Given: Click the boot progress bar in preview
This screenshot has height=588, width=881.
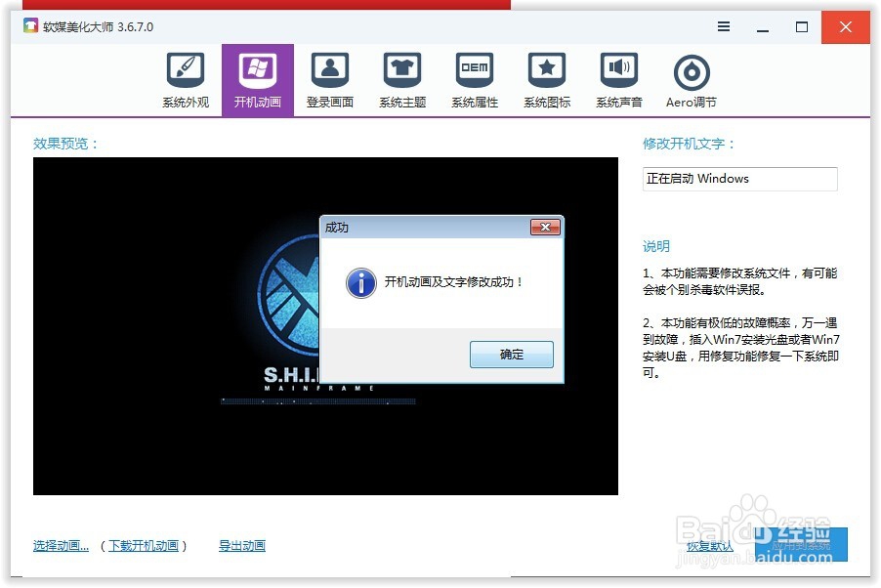Looking at the screenshot, I should [318, 401].
